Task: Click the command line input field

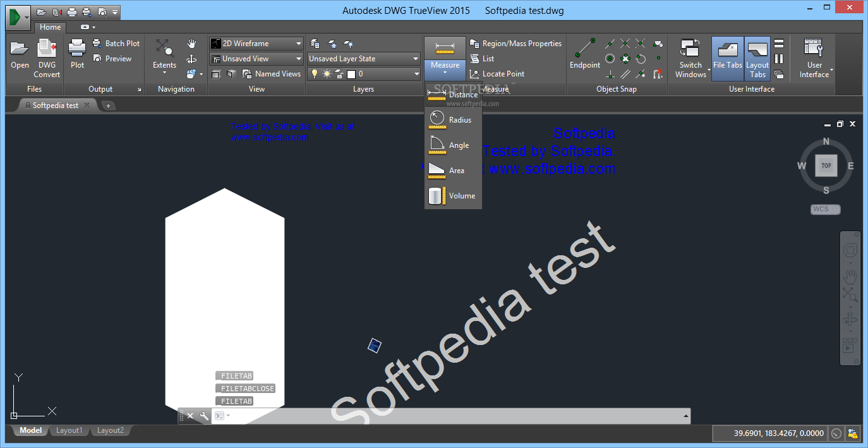Action: (450, 416)
